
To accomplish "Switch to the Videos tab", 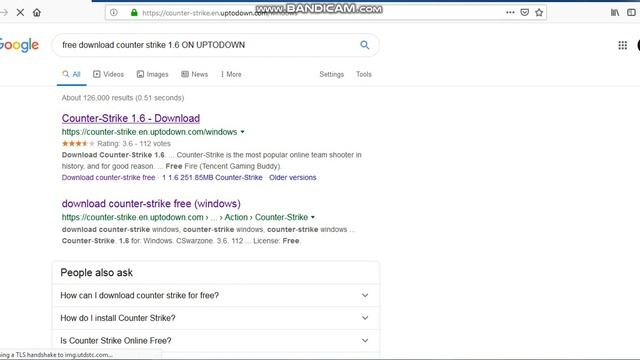I will [108, 74].
